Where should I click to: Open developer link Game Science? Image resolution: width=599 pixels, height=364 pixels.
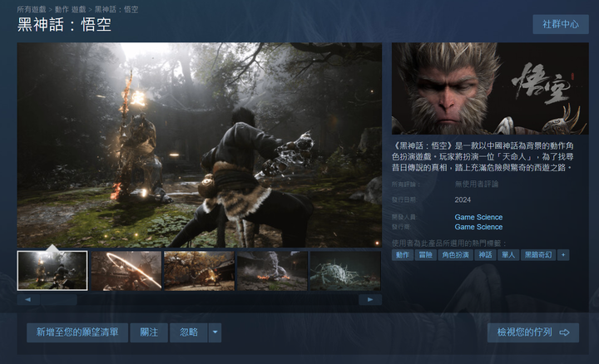click(x=478, y=217)
